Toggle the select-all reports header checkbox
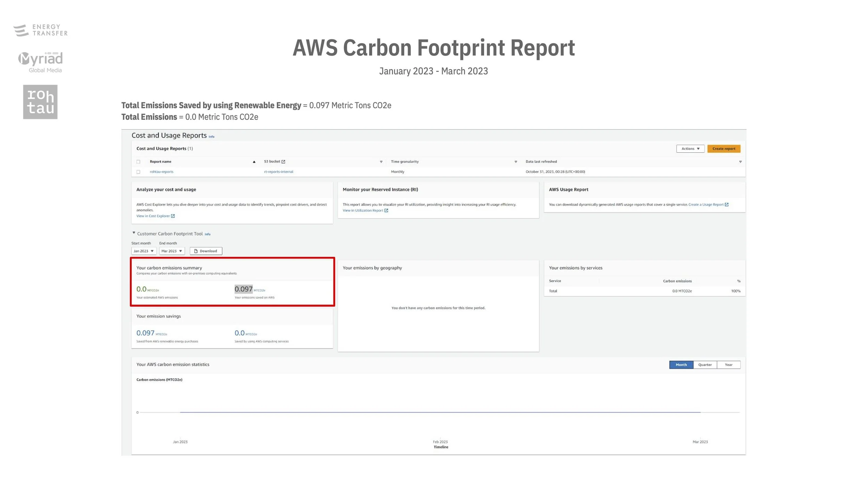The width and height of the screenshot is (868, 488). click(x=138, y=162)
